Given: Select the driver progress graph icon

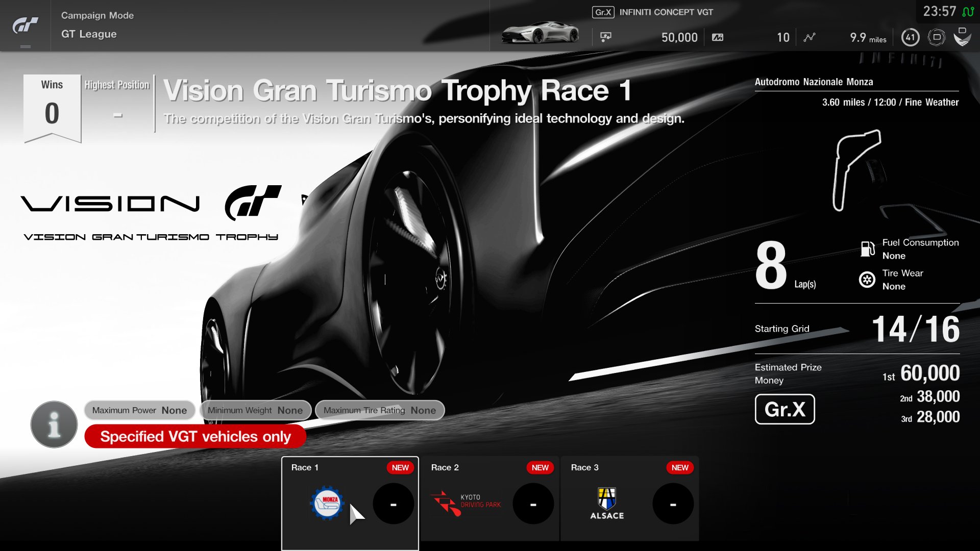Looking at the screenshot, I should pos(809,36).
